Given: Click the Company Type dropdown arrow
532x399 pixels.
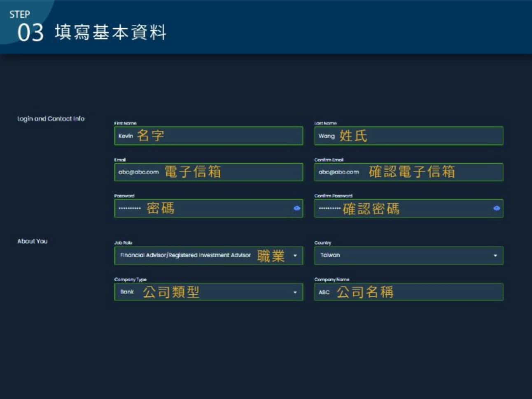Looking at the screenshot, I should point(295,292).
